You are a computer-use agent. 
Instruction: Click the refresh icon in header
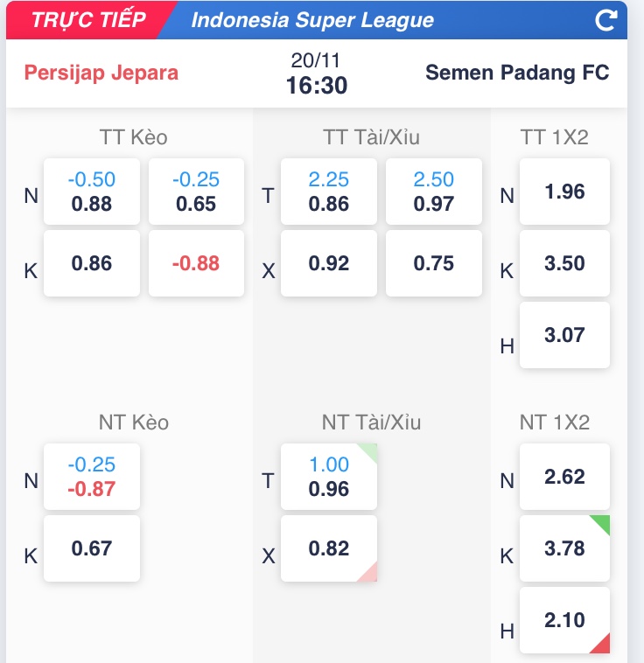(x=605, y=20)
